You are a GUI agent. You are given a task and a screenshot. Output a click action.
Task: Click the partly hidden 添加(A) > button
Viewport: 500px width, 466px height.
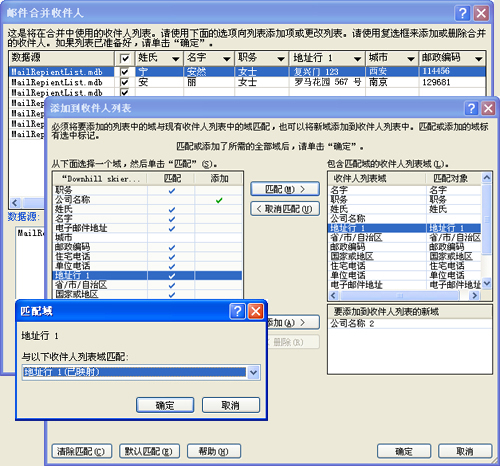[x=293, y=322]
